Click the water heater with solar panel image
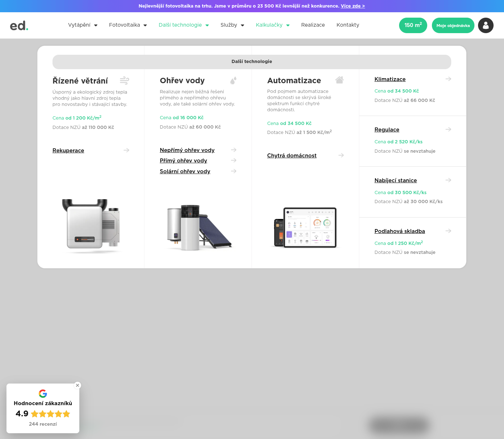Screen dimensions: 504x439 [198, 227]
